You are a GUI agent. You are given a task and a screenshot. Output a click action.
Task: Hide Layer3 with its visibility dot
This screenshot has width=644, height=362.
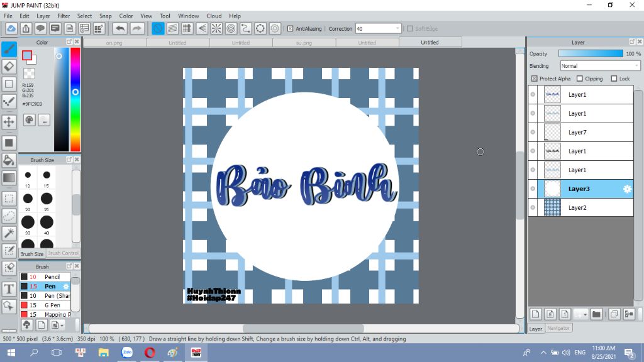click(x=533, y=189)
